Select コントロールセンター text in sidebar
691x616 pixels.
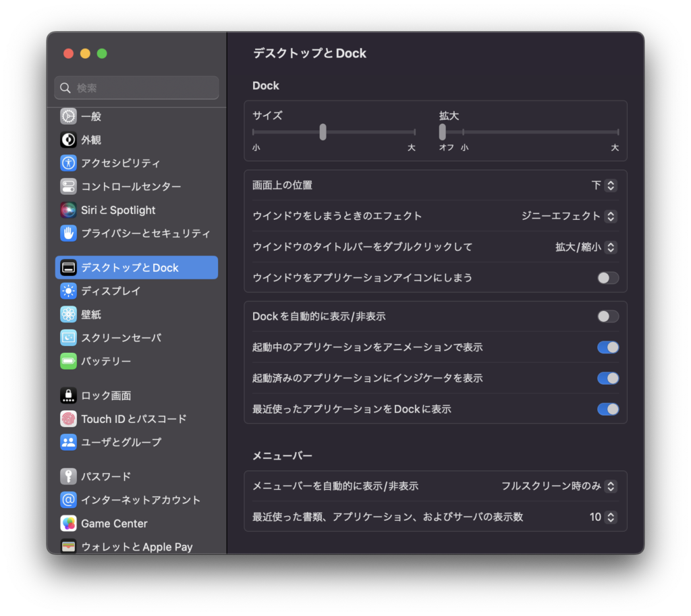tap(131, 186)
